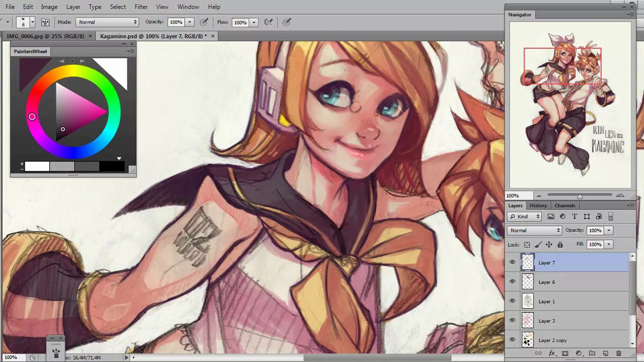This screenshot has height=362, width=644.
Task: Lock transparent pixels
Action: (x=527, y=245)
